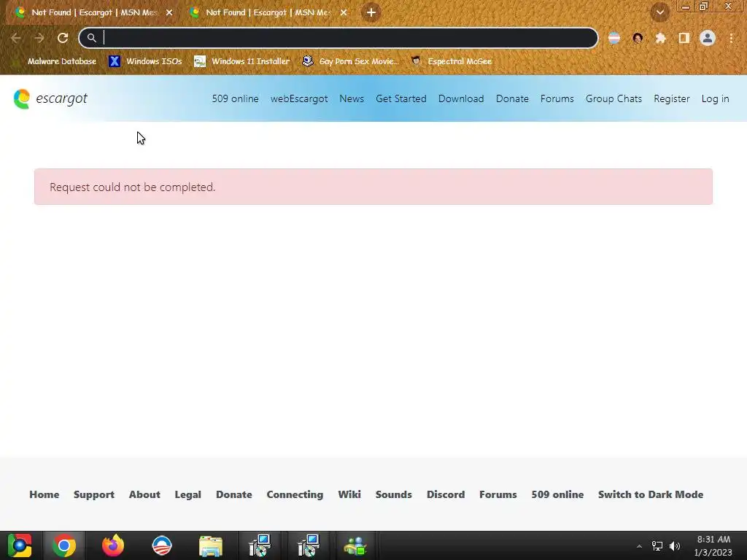The image size is (747, 560).
Task: Open Forums in the top navigation
Action: pos(557,98)
